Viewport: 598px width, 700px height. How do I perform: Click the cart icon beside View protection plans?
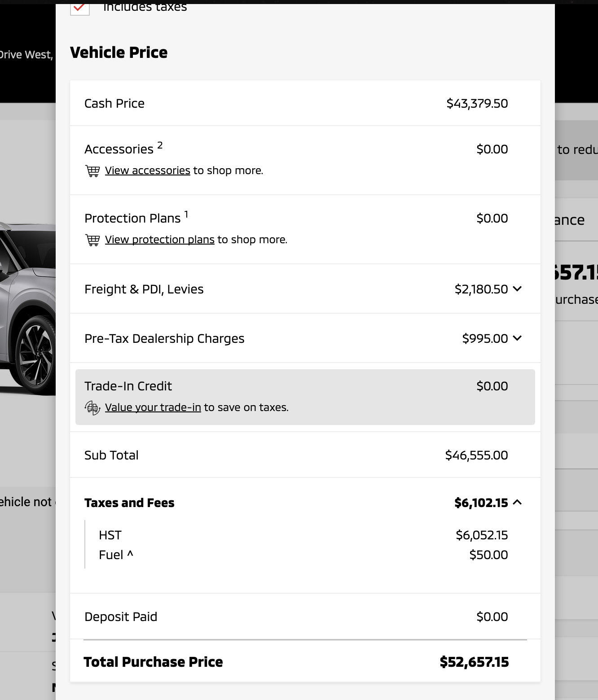[x=92, y=240]
